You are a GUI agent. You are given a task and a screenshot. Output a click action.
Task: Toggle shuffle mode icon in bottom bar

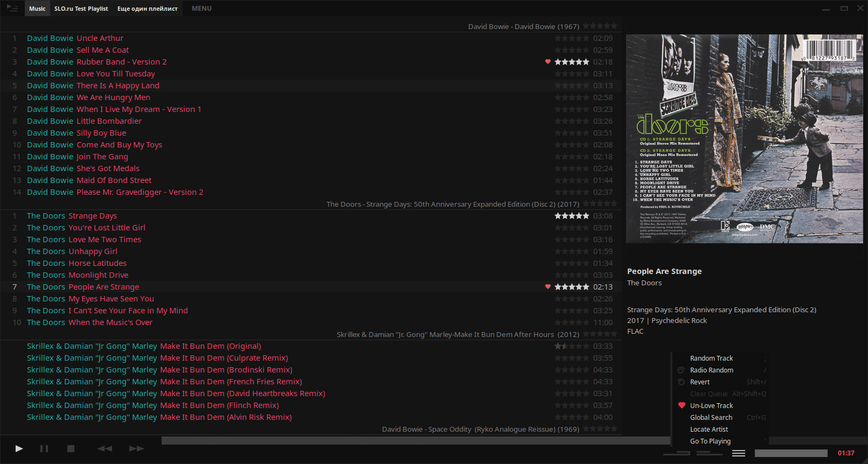point(709,454)
